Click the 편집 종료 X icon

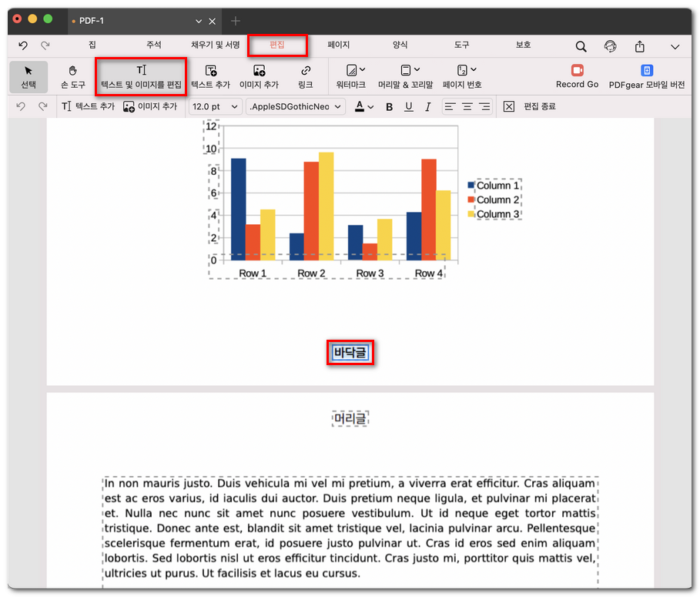(x=509, y=107)
